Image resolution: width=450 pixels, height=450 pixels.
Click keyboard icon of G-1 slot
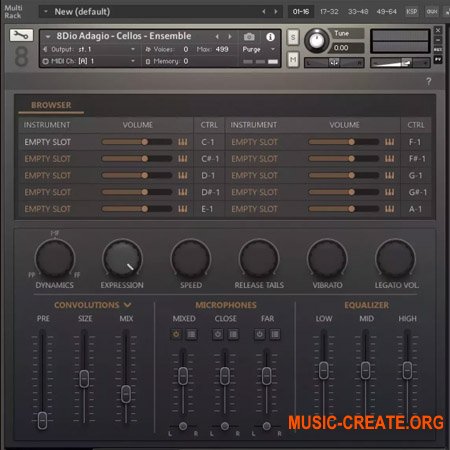tap(389, 176)
